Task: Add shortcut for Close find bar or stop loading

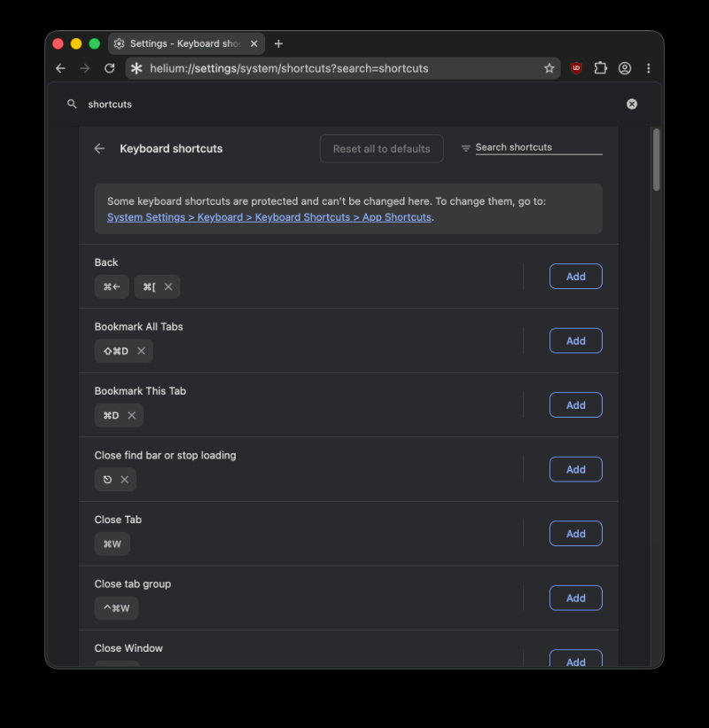Action: pos(576,469)
